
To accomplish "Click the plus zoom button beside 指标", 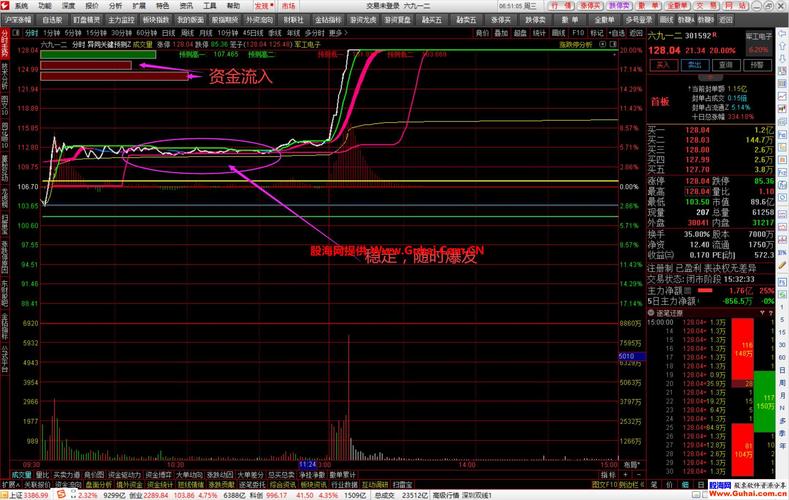I will pos(626,475).
